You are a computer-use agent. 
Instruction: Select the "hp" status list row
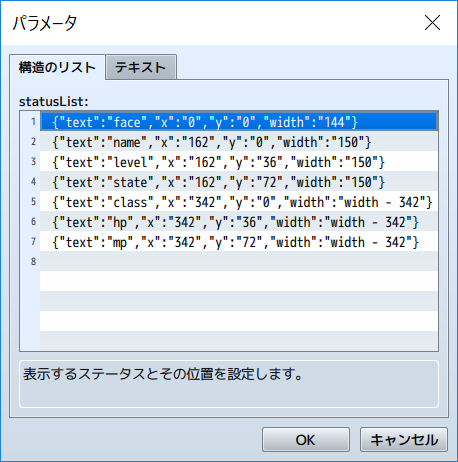pyautogui.click(x=239, y=221)
